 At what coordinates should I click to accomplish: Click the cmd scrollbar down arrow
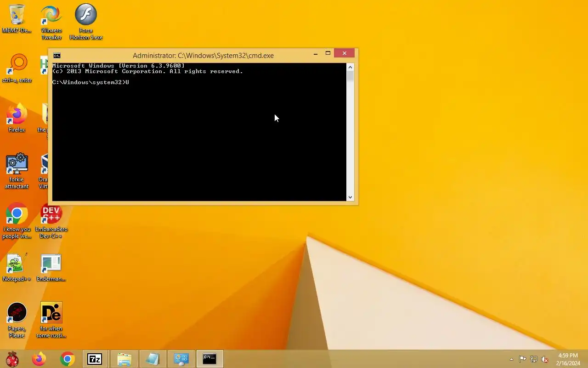click(x=351, y=197)
